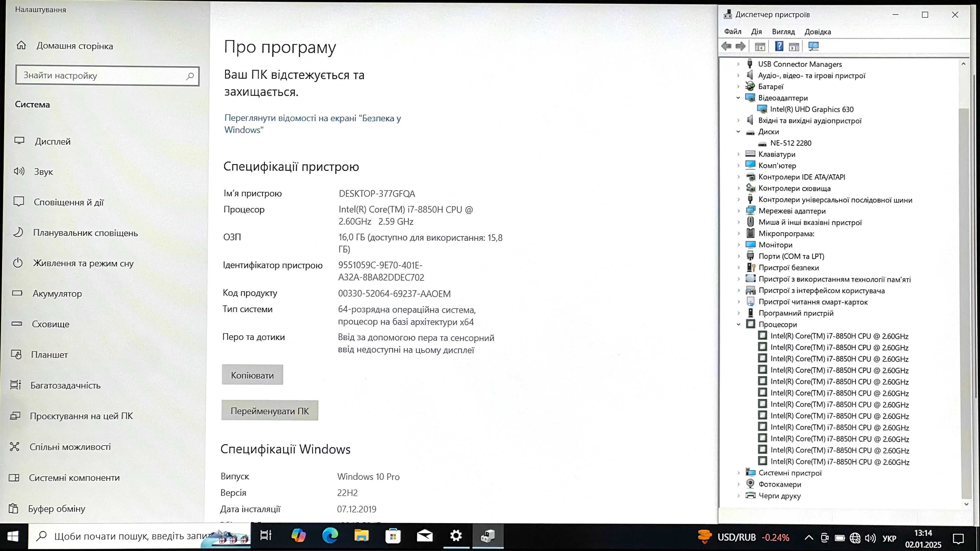Open Mail app from taskbar
Viewport: 980px width, 551px height.
click(x=424, y=536)
